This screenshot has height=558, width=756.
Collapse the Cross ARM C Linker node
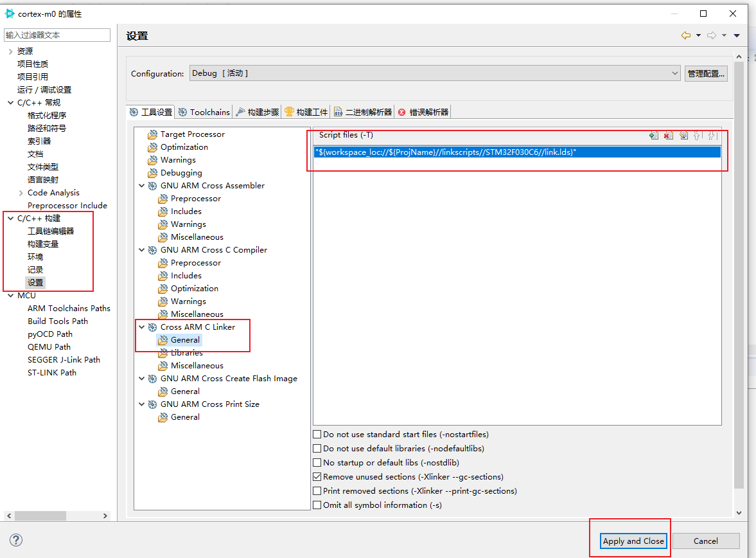pyautogui.click(x=142, y=327)
